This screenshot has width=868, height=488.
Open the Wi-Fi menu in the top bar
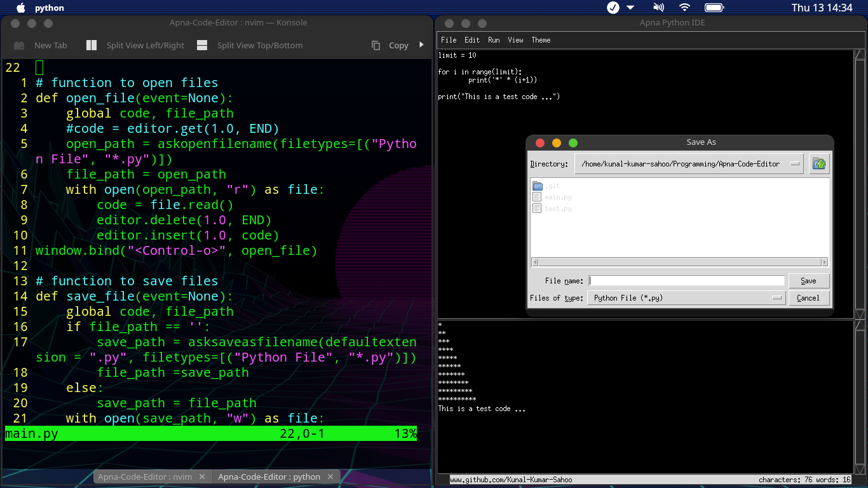point(684,8)
